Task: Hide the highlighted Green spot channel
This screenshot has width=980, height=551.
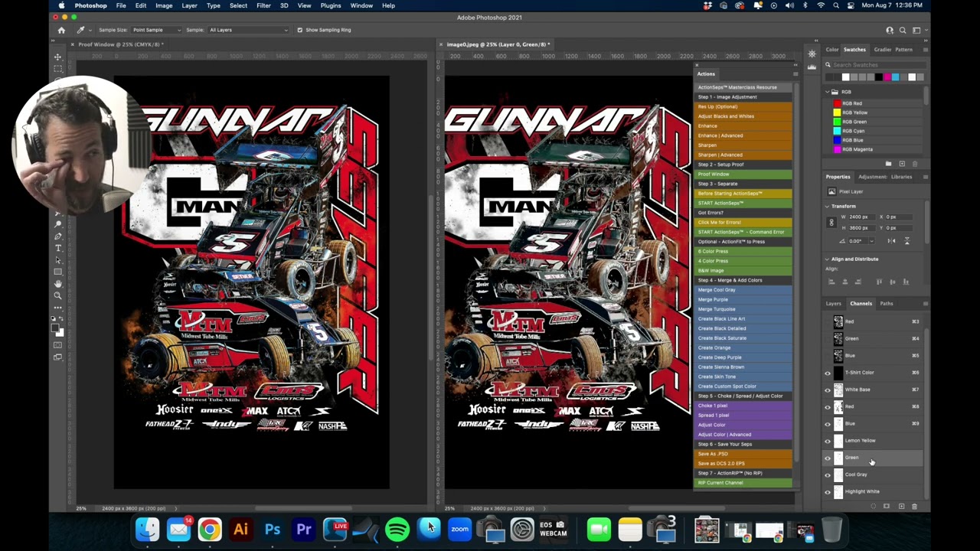Action: click(x=828, y=458)
